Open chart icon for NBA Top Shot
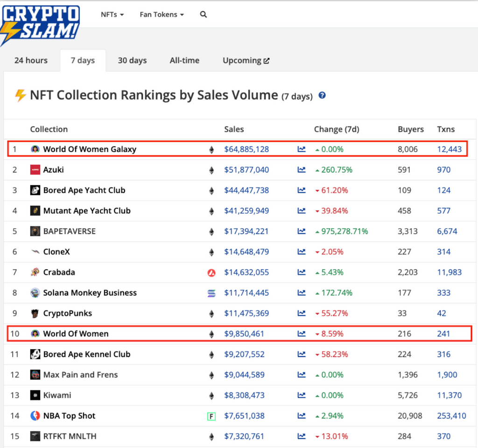 [x=302, y=416]
